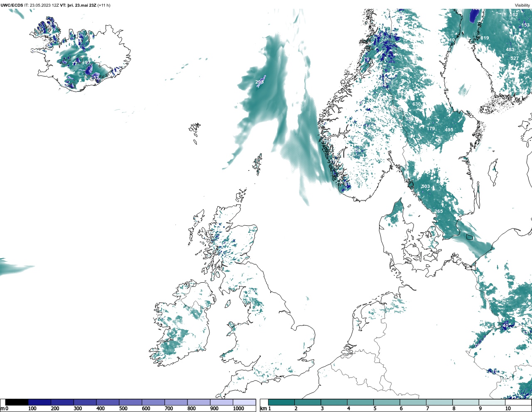Click the '819' value on the map
Viewport: 532px width, 412px height.
(x=485, y=38)
